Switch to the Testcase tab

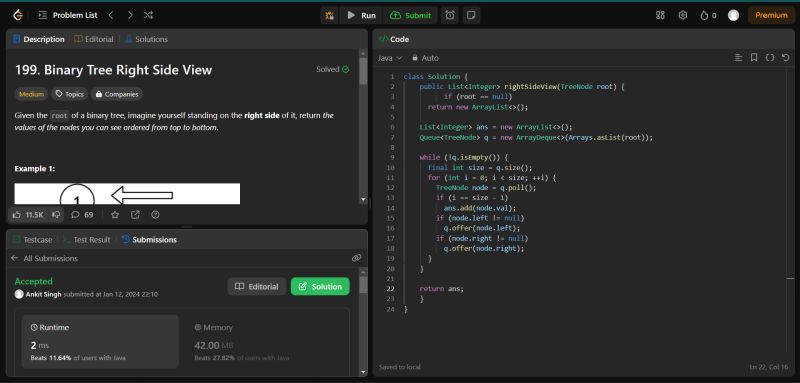[x=32, y=240]
